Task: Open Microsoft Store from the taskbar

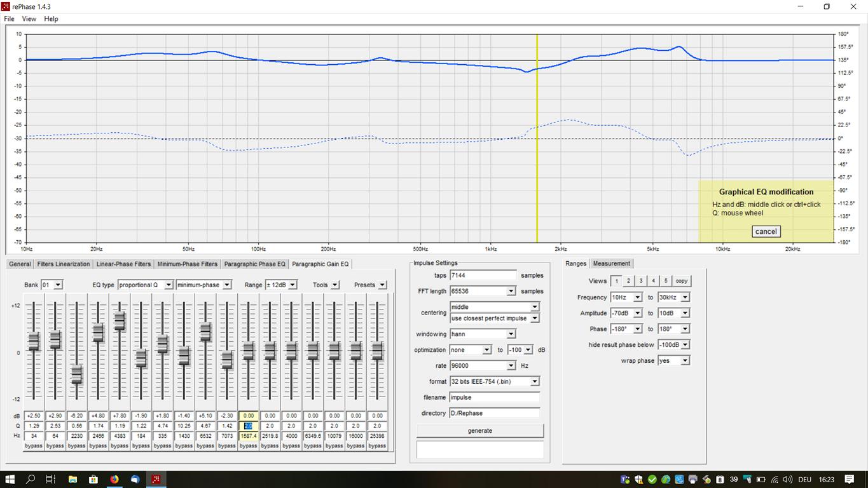Action: click(x=93, y=479)
